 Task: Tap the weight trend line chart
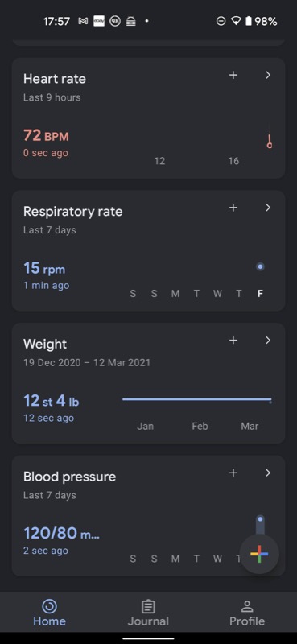click(x=197, y=399)
